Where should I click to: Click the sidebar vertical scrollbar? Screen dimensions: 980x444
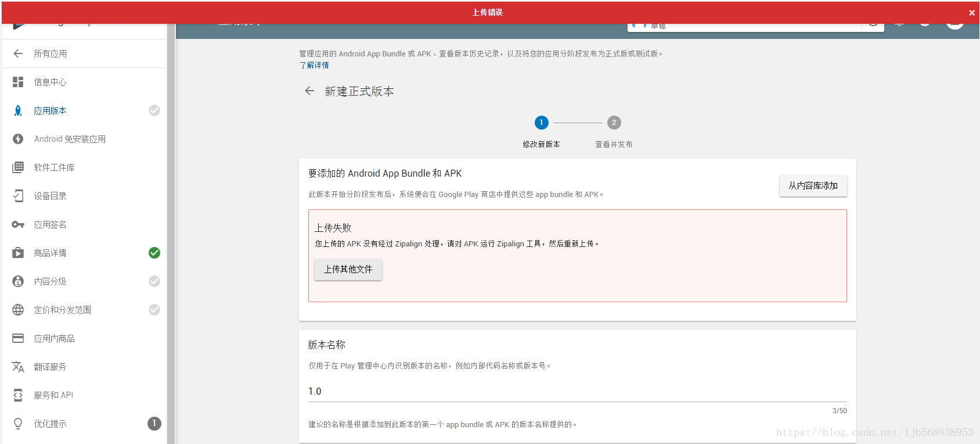click(x=171, y=232)
